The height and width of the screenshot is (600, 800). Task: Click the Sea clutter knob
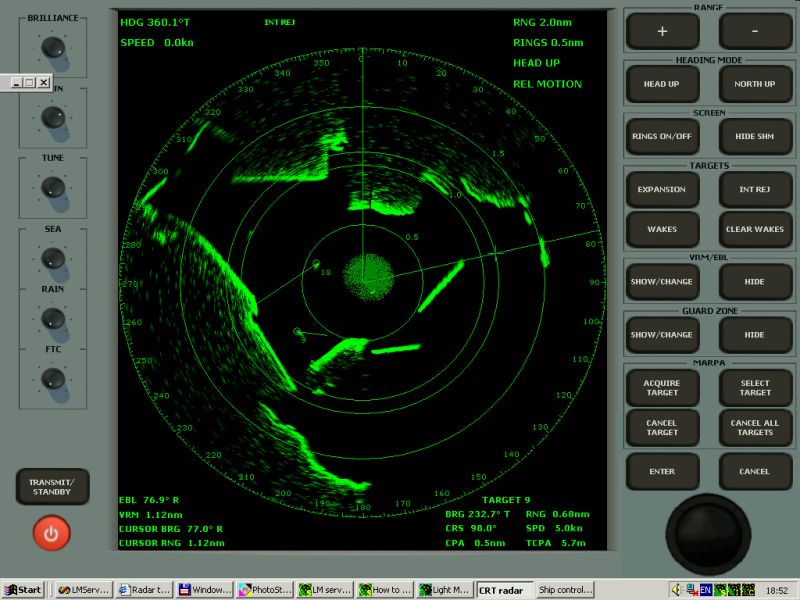52,258
